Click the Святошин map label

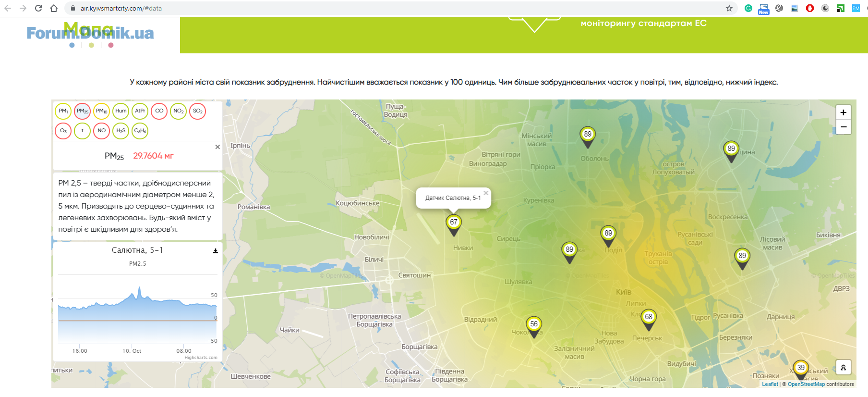tap(414, 275)
